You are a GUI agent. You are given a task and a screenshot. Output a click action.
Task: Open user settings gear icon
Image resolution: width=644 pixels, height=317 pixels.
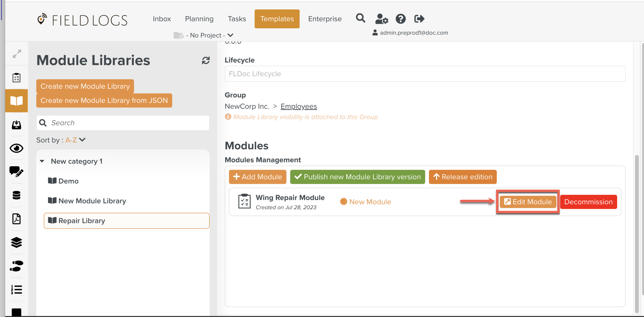click(x=382, y=19)
